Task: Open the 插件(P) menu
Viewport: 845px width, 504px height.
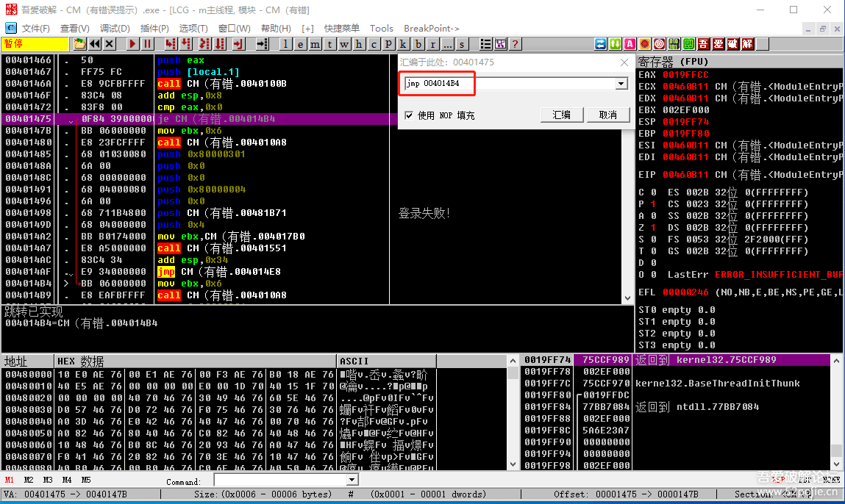Action: click(154, 29)
